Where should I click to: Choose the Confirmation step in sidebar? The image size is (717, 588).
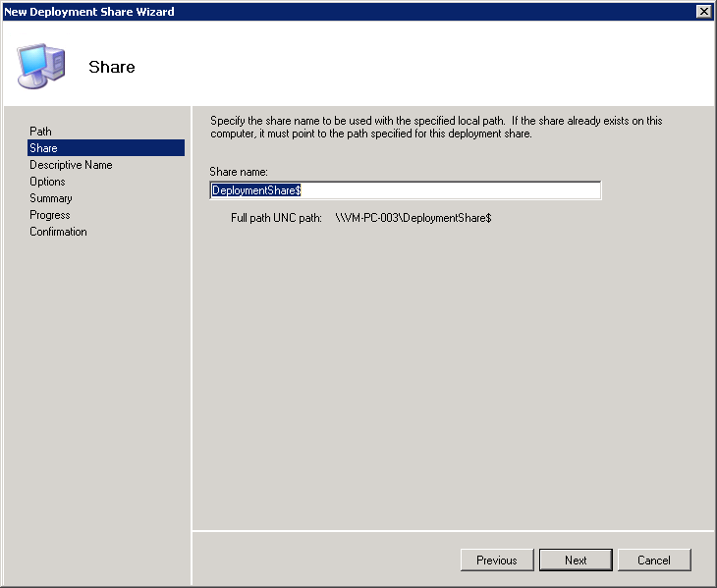(x=58, y=232)
